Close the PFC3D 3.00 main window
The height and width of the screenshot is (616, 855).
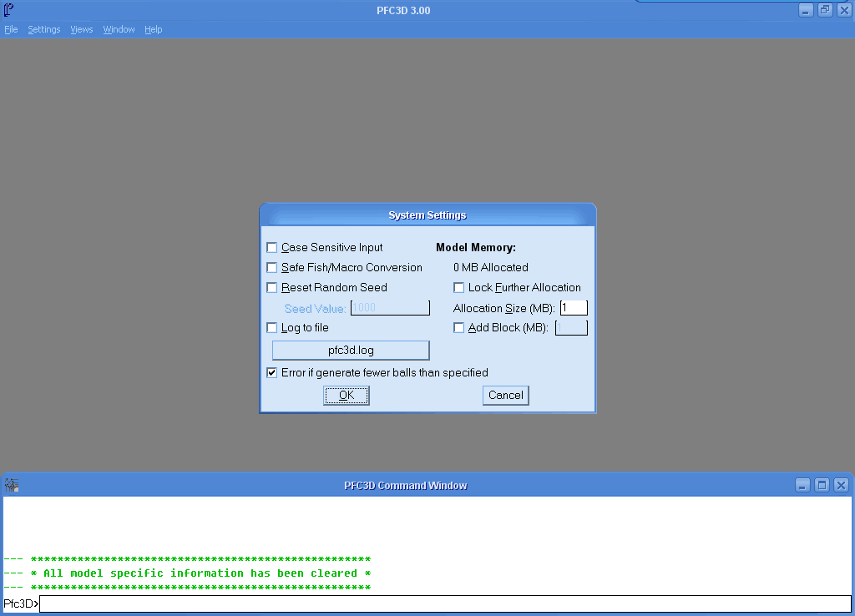point(844,10)
